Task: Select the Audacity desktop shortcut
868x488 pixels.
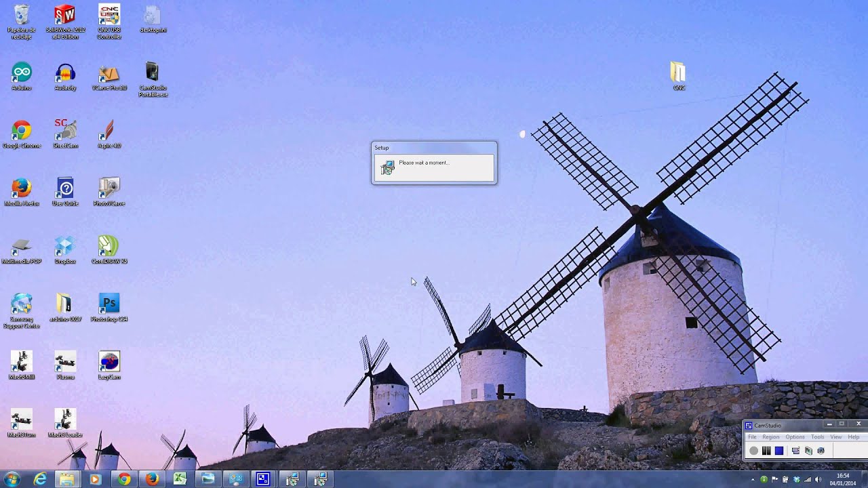Action: coord(65,77)
